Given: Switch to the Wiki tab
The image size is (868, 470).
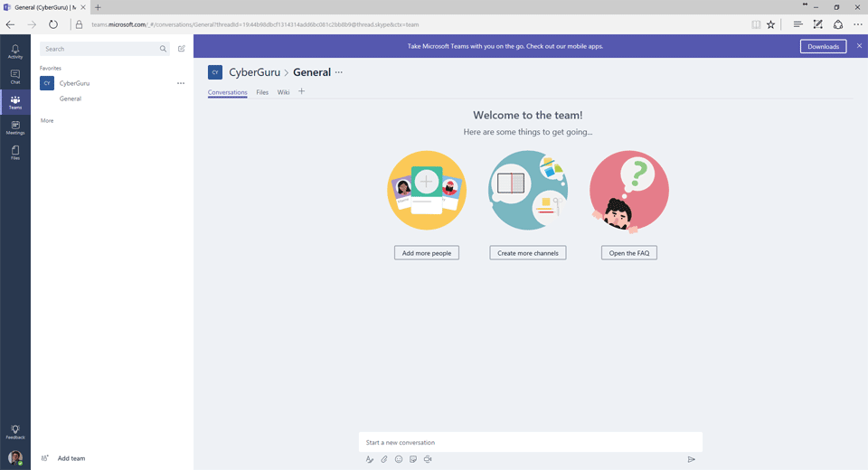Looking at the screenshot, I should [283, 92].
